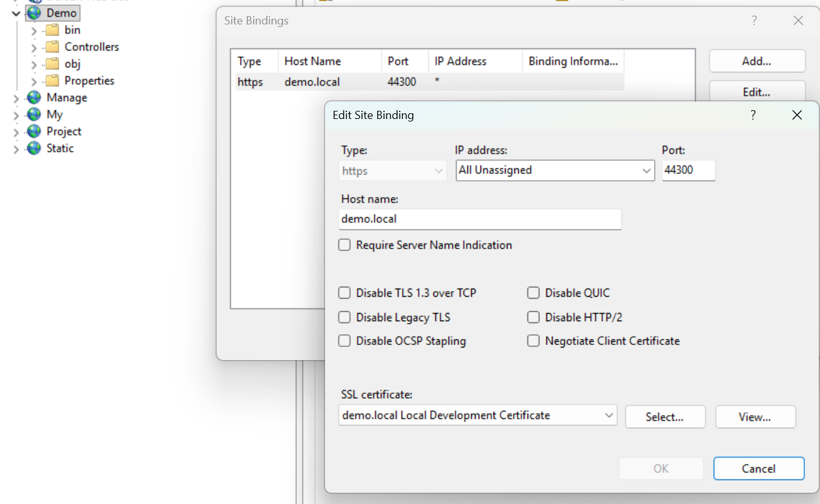The height and width of the screenshot is (504, 820).
Task: Select the Static site globe icon
Action: 33,148
